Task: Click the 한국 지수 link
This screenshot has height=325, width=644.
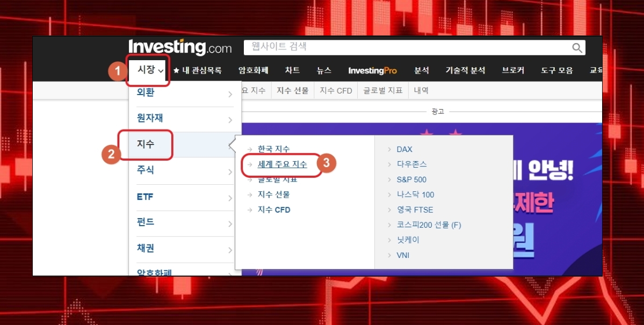Action: (273, 149)
